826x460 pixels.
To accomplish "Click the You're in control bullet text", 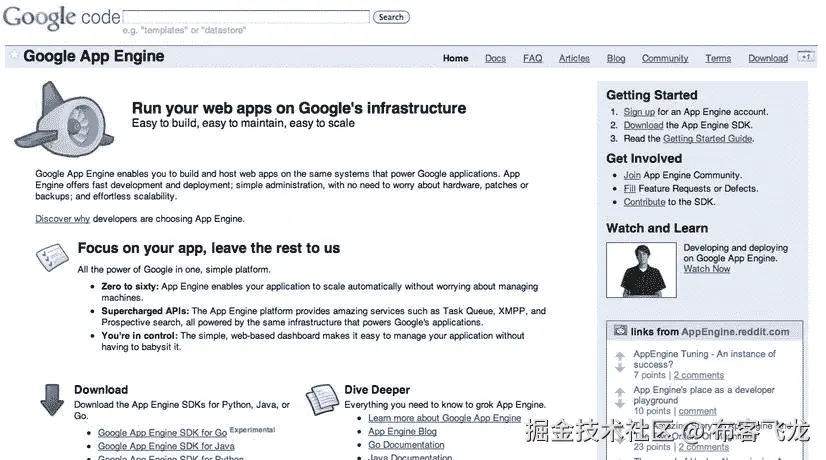I will 313,341.
